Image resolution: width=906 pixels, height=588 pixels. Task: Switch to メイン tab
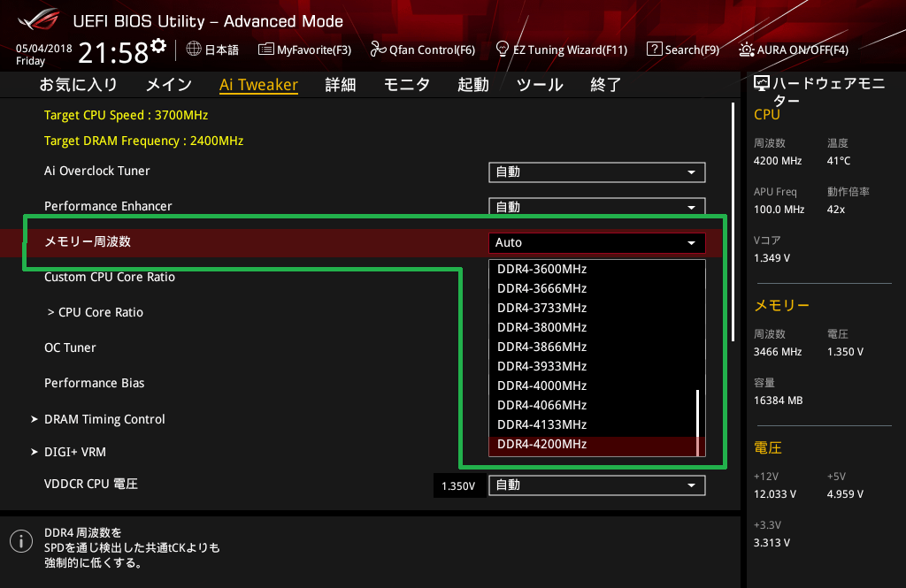[169, 85]
